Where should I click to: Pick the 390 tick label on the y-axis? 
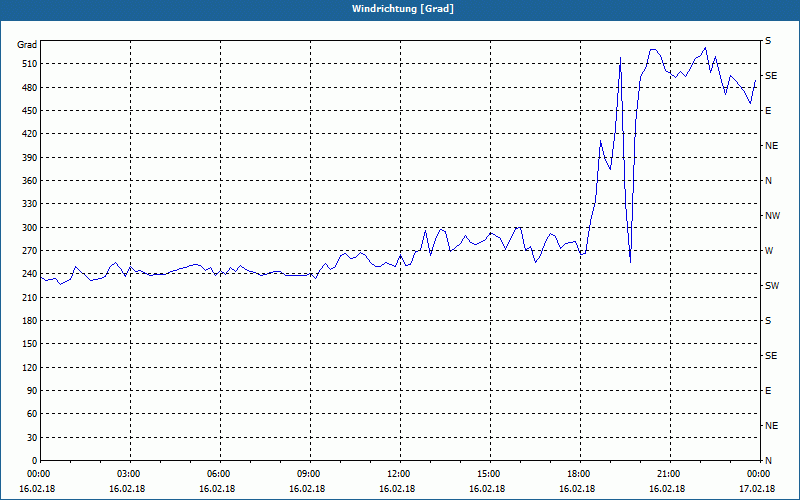click(29, 158)
